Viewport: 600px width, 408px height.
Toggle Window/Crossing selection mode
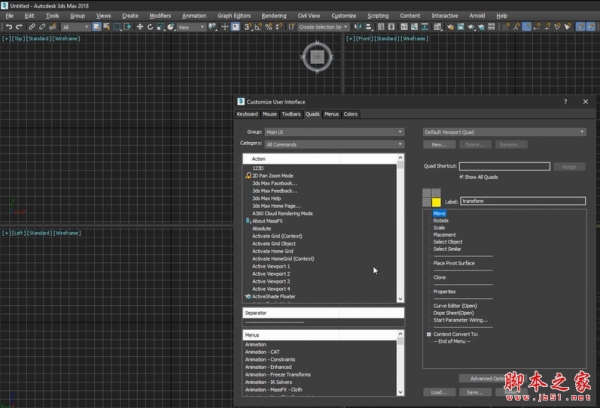(x=127, y=27)
